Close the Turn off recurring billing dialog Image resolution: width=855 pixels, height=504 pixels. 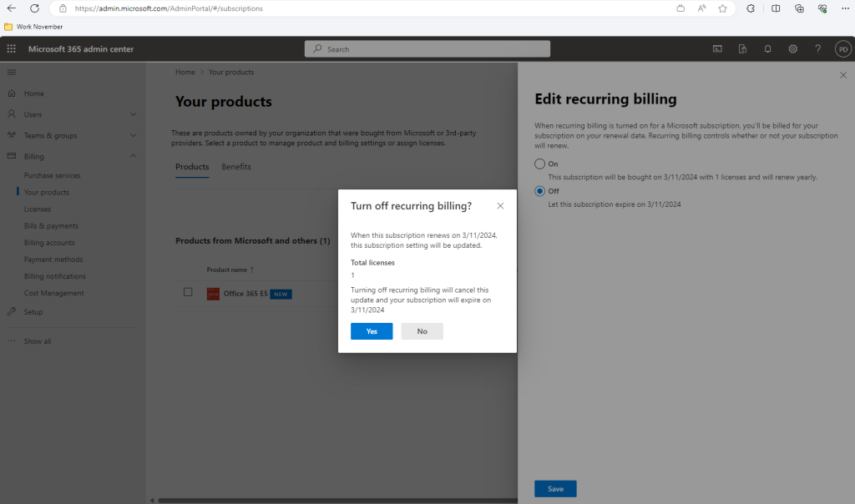click(x=501, y=206)
